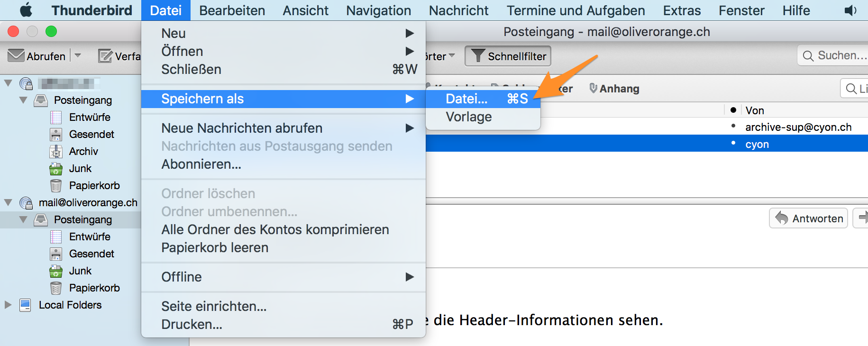Click the blurred first account icon
Viewport: 868px width, 346px height.
point(26,83)
